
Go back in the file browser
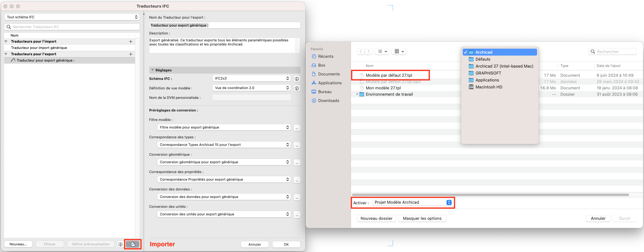(361, 51)
